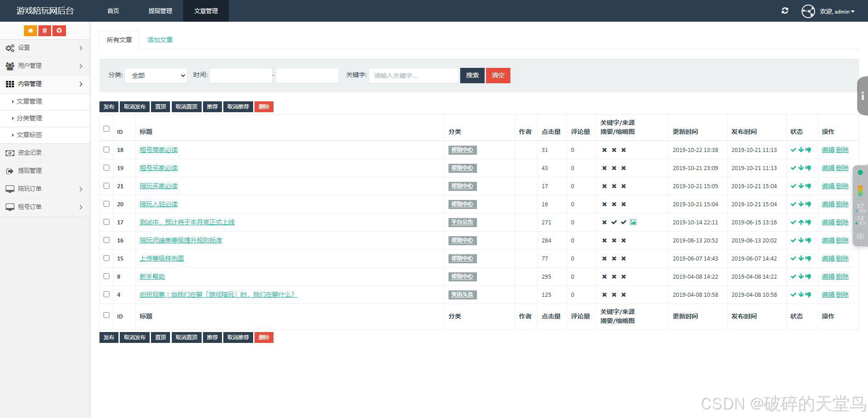The height and width of the screenshot is (418, 868).
Task: Click the top 取消置顶 button
Action: click(187, 107)
